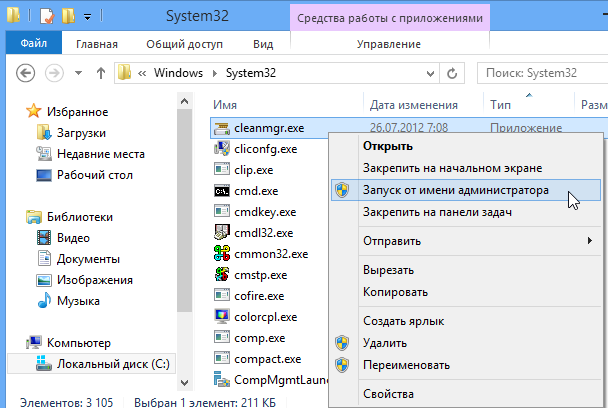The width and height of the screenshot is (608, 408).
Task: Select Компьютер in the navigation pane
Action: 69,343
